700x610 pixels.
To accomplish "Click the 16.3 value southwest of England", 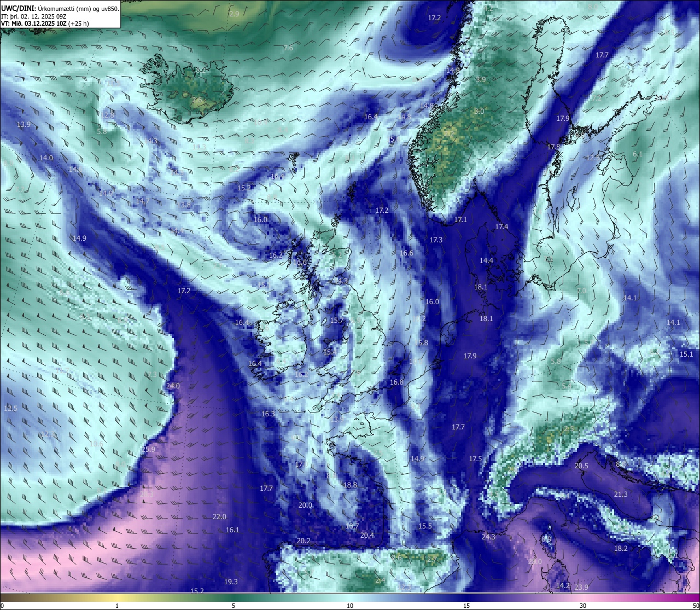I will tap(268, 414).
